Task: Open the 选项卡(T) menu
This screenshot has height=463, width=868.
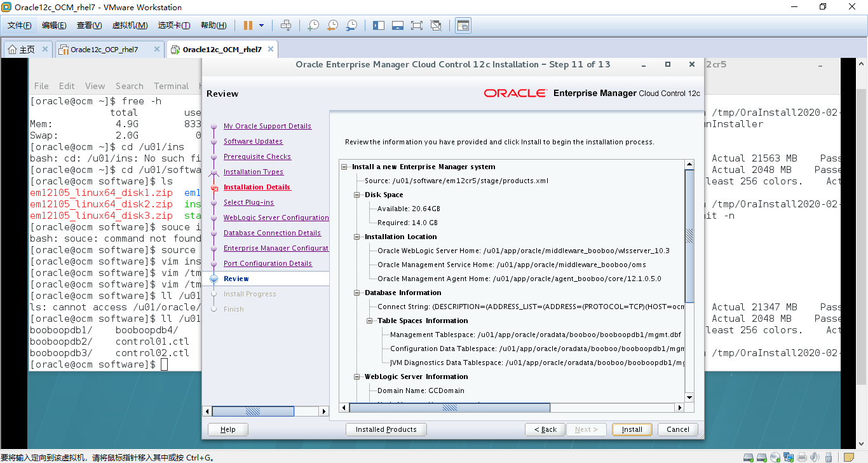Action: pos(174,25)
